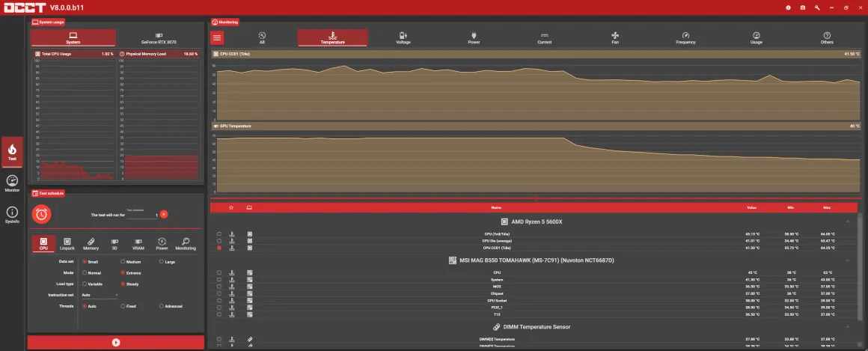Click the chip icon in CPU (Tctl/Tdie) row
868x351 pixels.
250,234
